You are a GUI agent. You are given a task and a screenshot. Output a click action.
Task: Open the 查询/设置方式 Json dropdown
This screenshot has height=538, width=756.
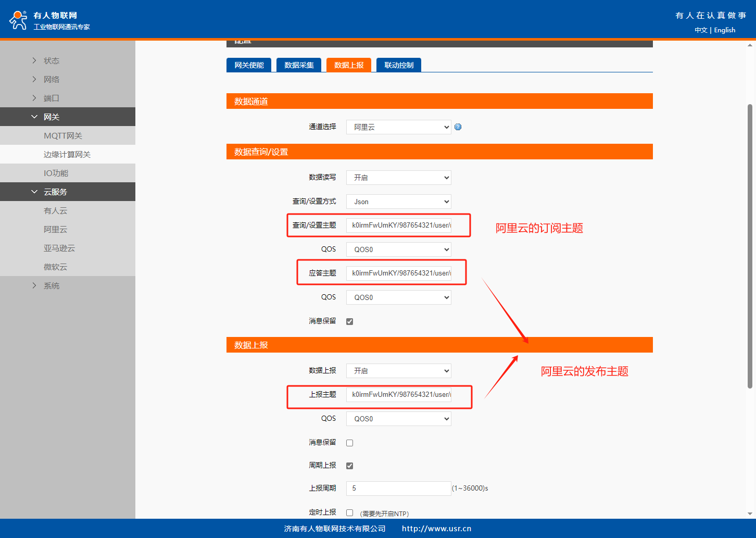tap(399, 202)
